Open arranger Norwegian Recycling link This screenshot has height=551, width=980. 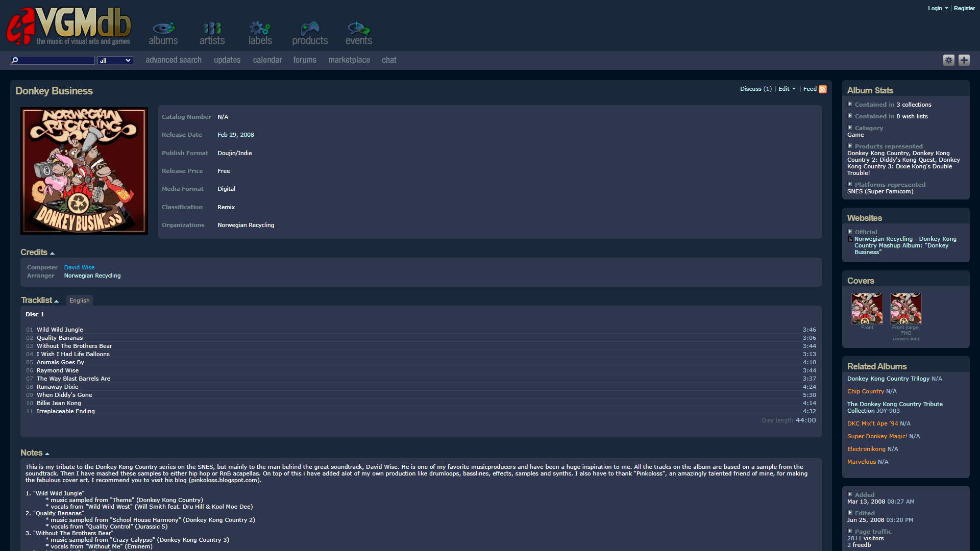(92, 275)
